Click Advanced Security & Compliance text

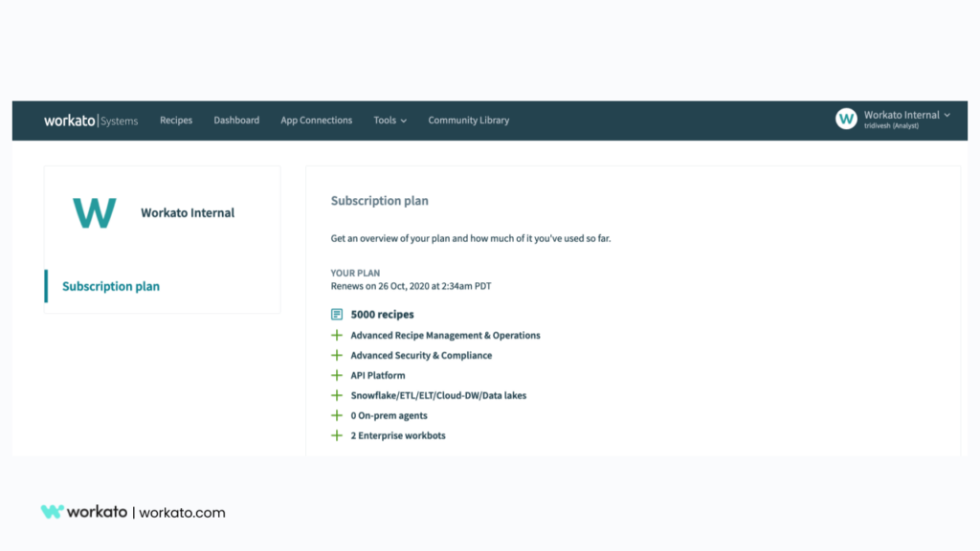point(421,356)
